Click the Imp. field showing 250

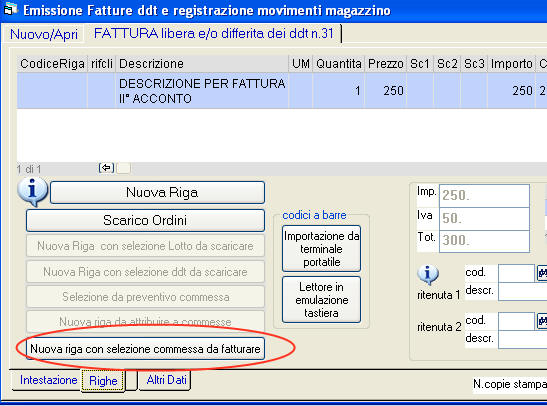[485, 196]
